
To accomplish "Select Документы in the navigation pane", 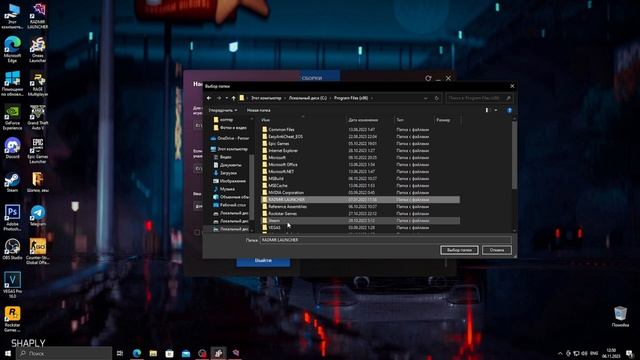I will (x=228, y=165).
